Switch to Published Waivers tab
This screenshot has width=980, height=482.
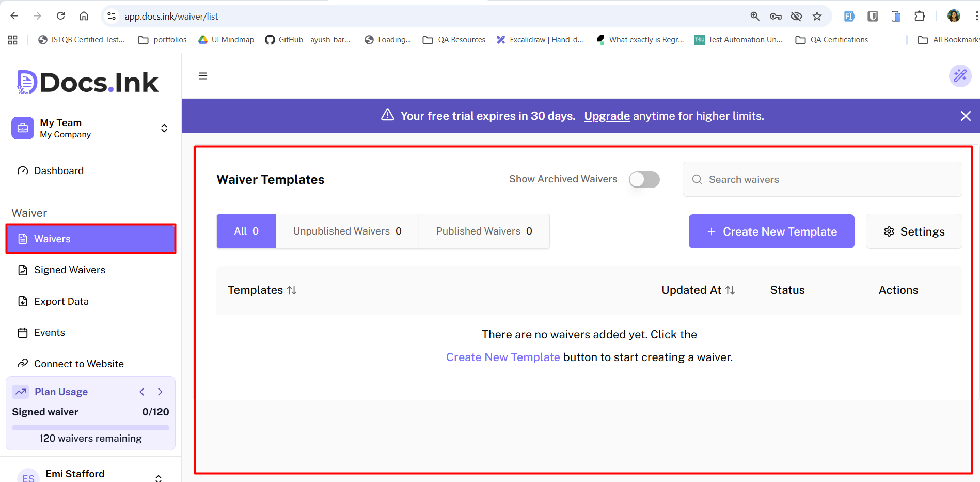pos(484,231)
